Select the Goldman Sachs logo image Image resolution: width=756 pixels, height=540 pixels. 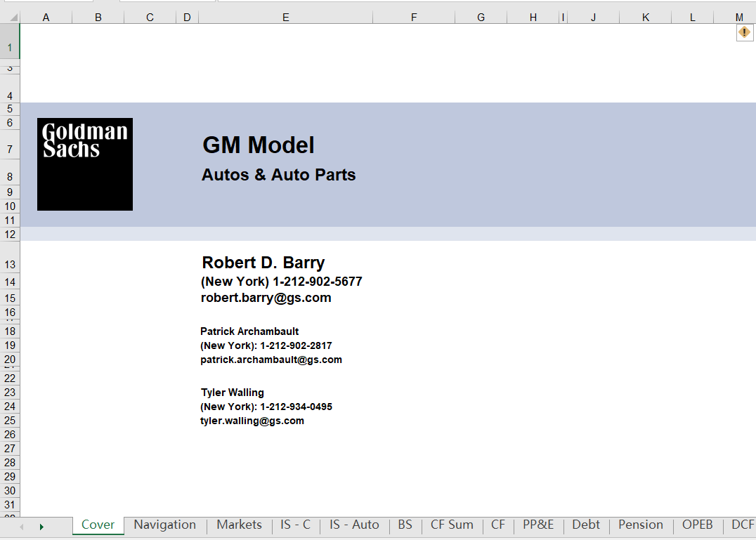[x=85, y=164]
